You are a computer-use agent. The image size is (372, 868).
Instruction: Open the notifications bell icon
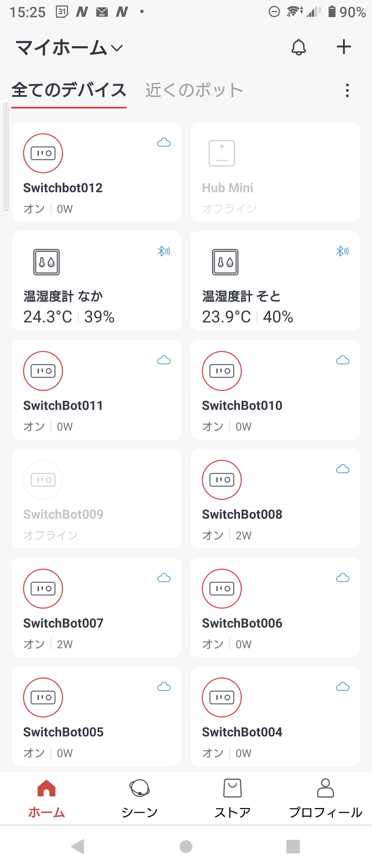coord(299,47)
